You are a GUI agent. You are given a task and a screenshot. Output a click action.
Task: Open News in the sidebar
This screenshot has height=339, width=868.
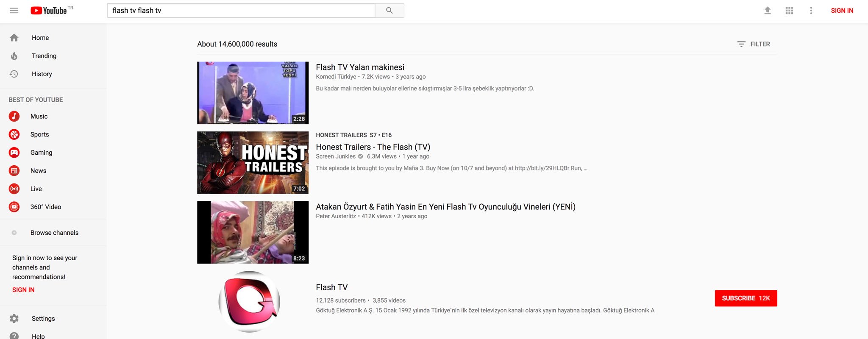(x=39, y=171)
